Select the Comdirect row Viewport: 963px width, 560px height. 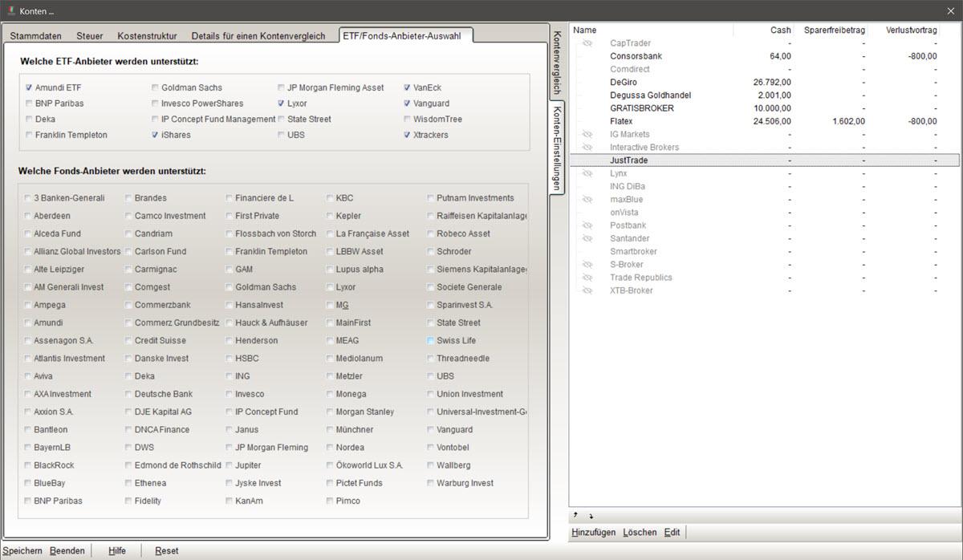pyautogui.click(x=765, y=70)
